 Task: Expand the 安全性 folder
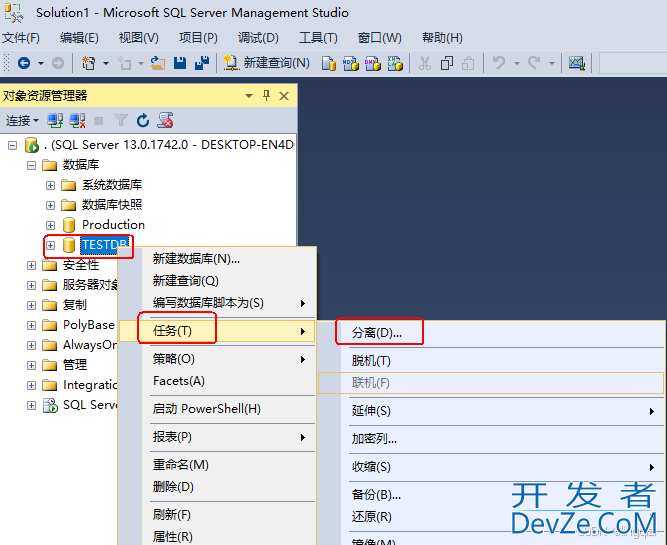(x=31, y=265)
